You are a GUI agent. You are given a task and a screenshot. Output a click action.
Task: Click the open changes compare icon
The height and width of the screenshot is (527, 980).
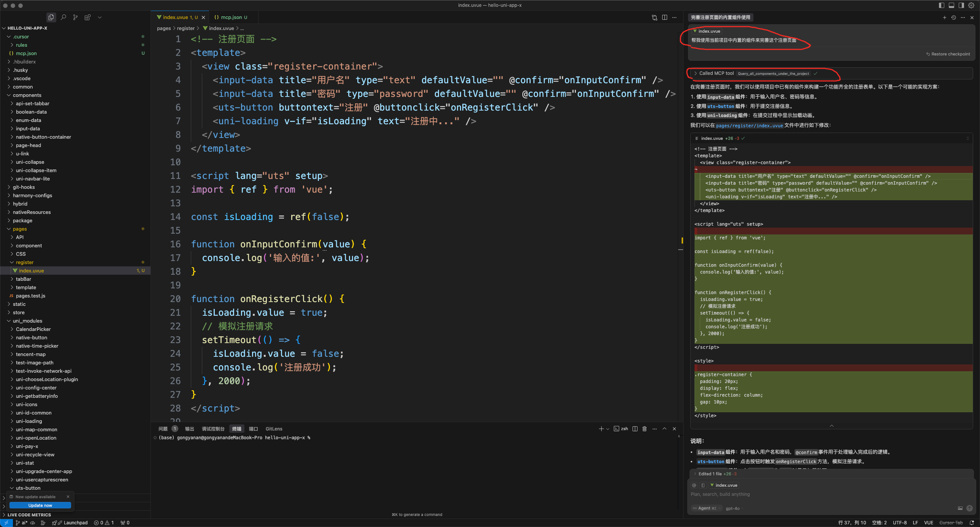click(x=654, y=17)
